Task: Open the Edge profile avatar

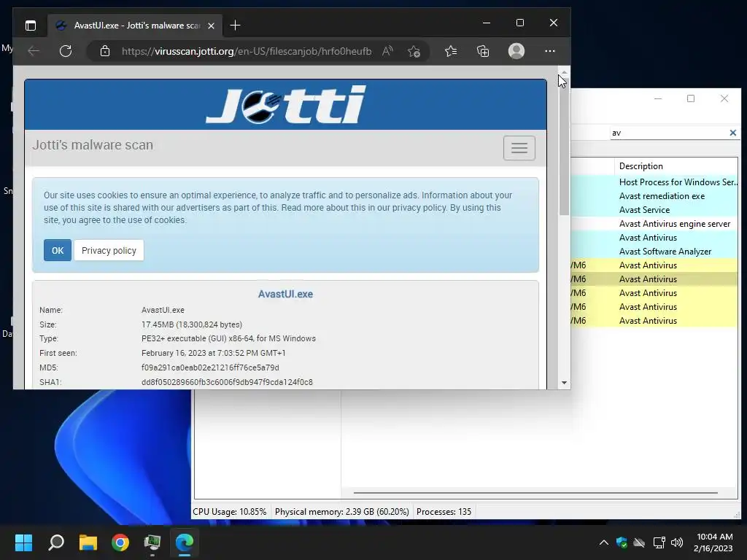Action: (x=516, y=51)
